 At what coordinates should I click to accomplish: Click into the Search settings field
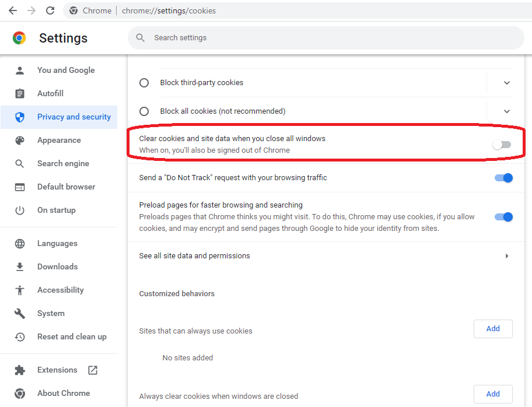click(325, 38)
